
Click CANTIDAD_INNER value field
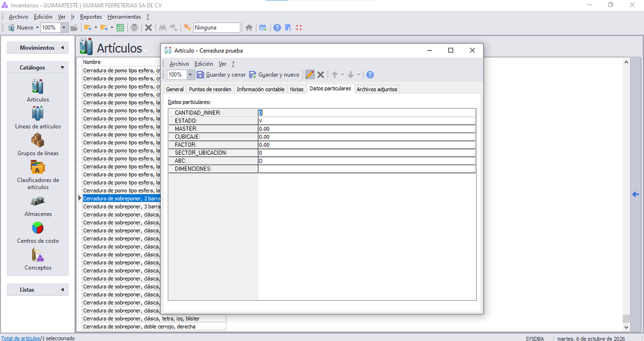367,112
